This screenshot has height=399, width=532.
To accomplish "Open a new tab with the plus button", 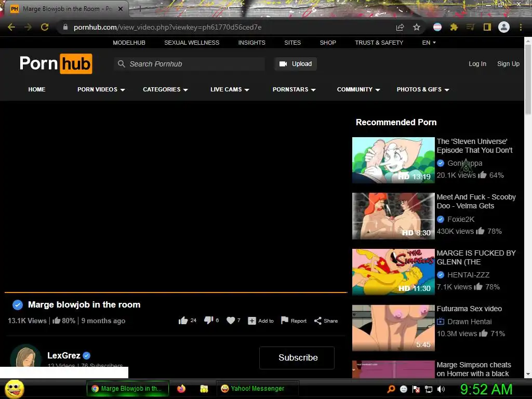I will click(x=140, y=9).
